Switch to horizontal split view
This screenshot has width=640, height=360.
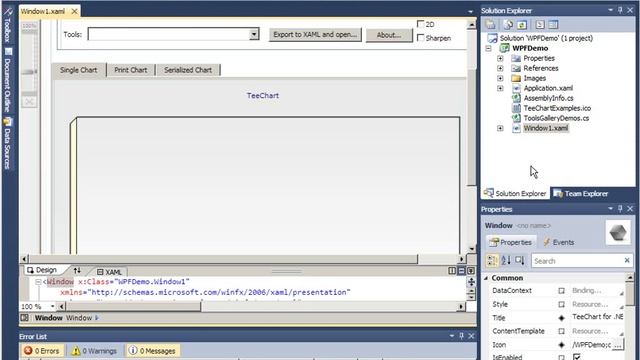click(462, 271)
